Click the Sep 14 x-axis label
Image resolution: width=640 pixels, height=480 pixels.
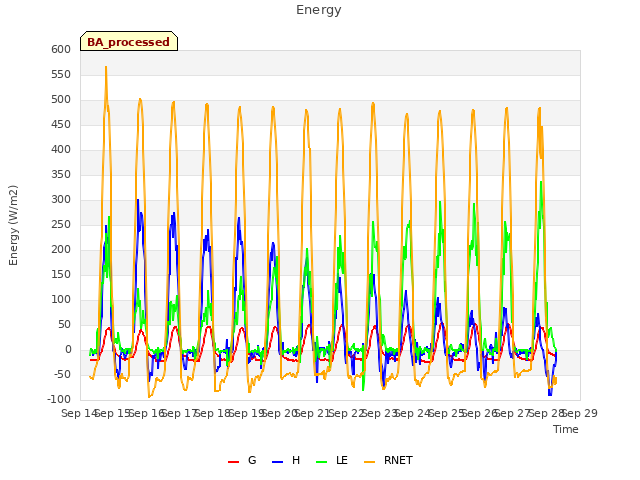79,413
